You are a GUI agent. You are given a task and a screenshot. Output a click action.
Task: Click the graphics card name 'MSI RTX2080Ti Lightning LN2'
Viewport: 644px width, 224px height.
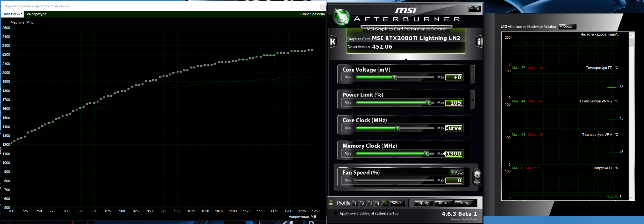(416, 38)
